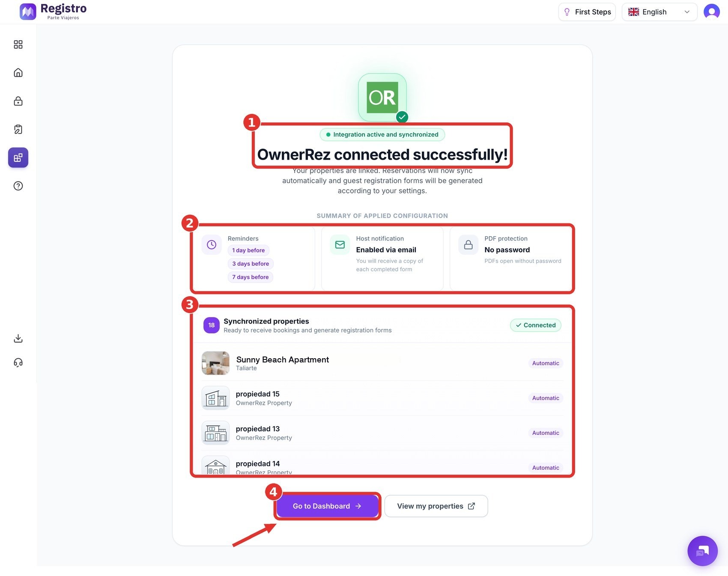The height and width of the screenshot is (576, 728).
Task: Open the help question mark icon
Action: pyautogui.click(x=18, y=186)
